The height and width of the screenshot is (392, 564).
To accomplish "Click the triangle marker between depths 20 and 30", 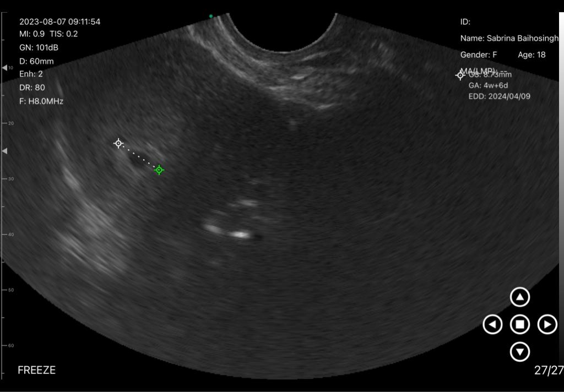I will 4,151.
